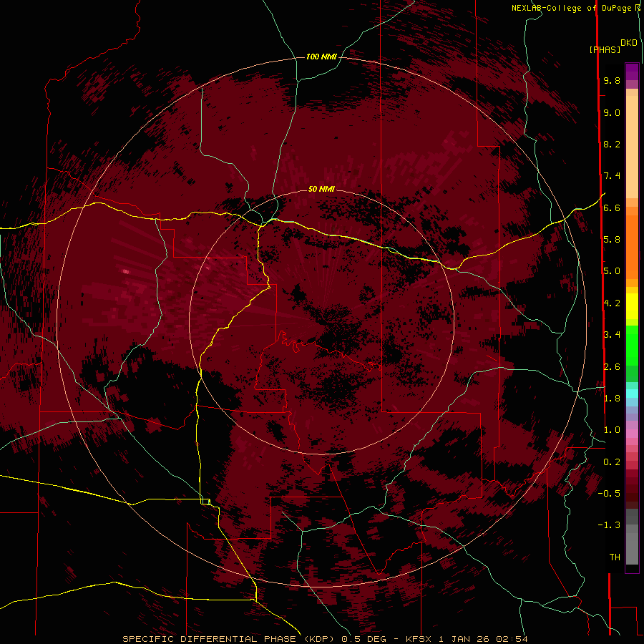
Task: Click the 5.8 legend value
Action: click(x=612, y=240)
